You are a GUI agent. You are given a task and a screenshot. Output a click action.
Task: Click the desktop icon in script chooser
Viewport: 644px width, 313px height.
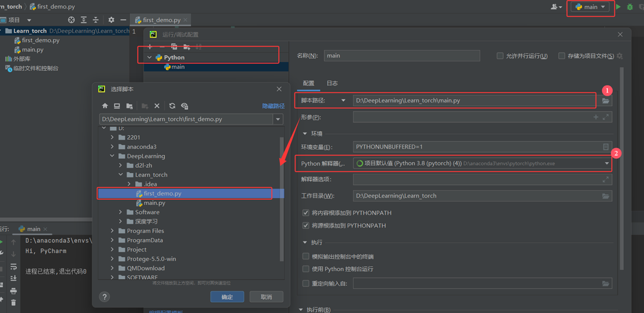tap(117, 106)
